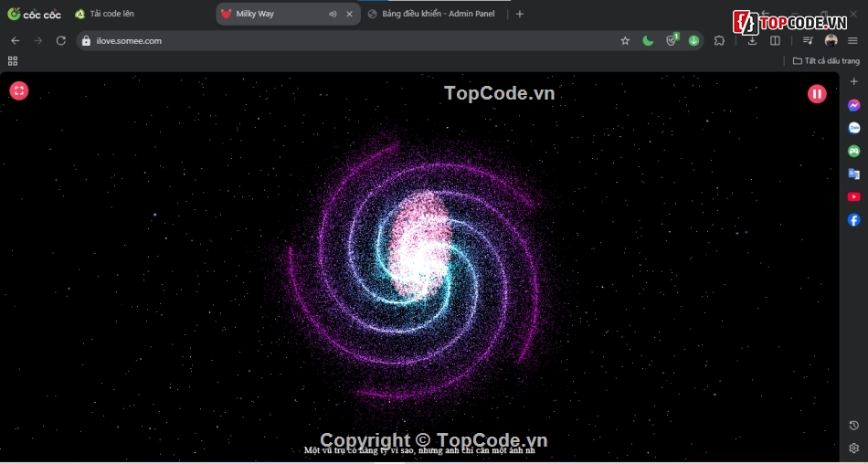The width and height of the screenshot is (868, 464).
Task: Pause the galaxy animation music
Action: click(817, 94)
